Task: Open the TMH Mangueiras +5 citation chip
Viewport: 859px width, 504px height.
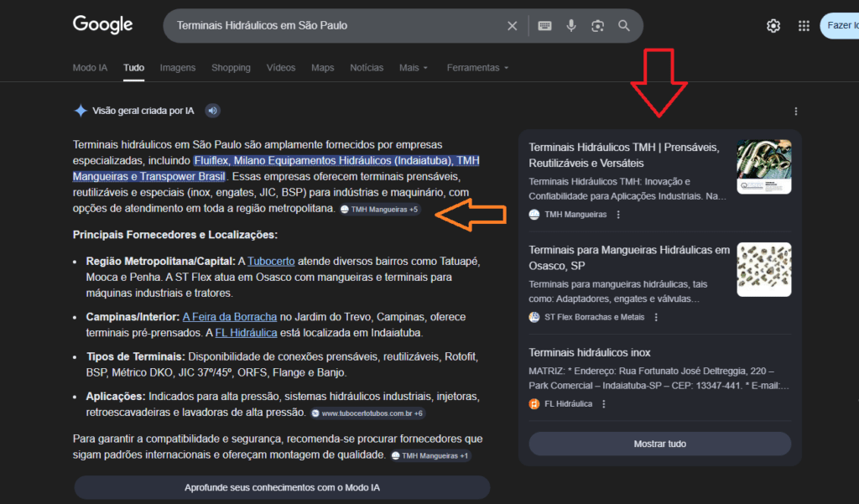Action: [379, 210]
